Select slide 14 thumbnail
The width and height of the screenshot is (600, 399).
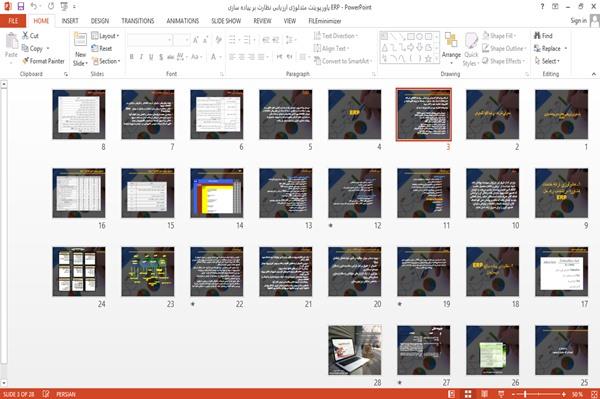(217, 193)
